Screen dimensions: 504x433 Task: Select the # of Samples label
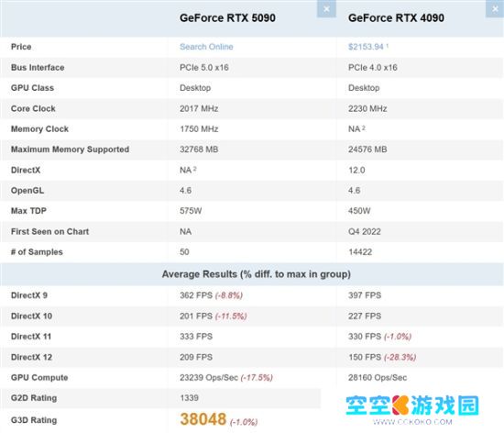pos(37,252)
